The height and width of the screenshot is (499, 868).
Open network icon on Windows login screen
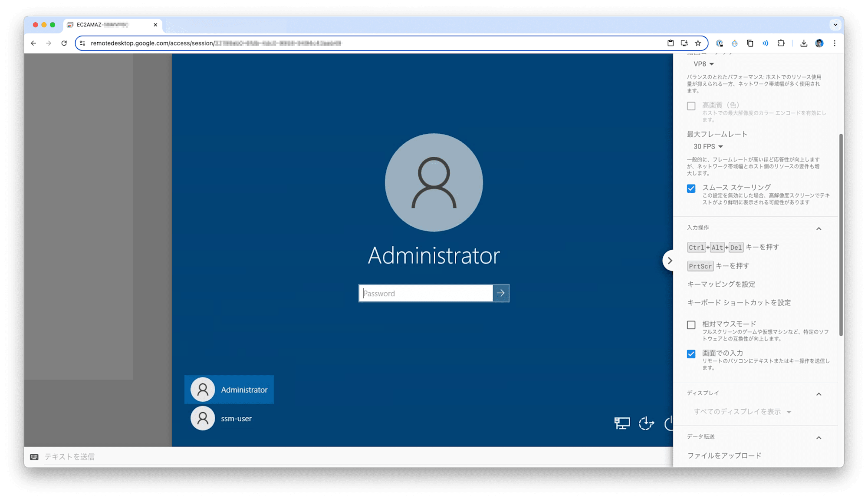(x=622, y=423)
